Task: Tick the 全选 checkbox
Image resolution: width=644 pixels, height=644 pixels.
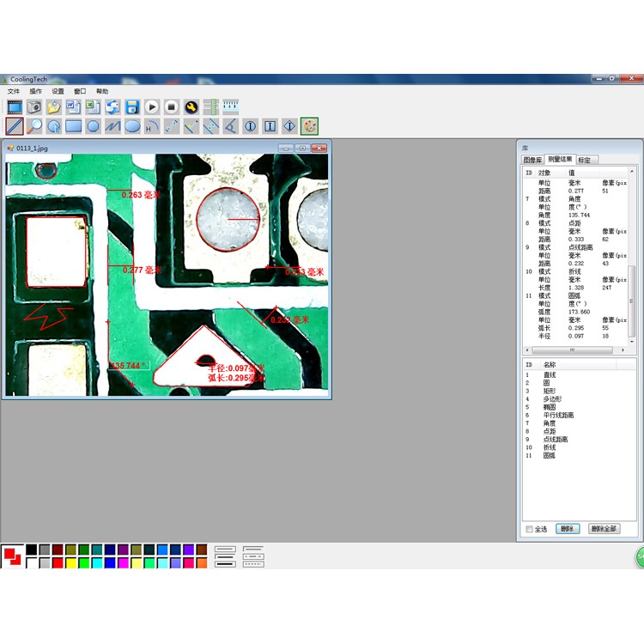Action: [x=530, y=529]
